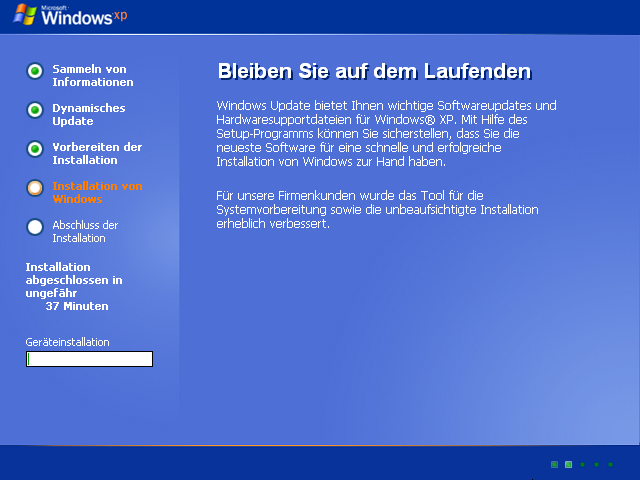Select the 'Abschluss der Installation' step label
The width and height of the screenshot is (640, 480).
point(85,231)
